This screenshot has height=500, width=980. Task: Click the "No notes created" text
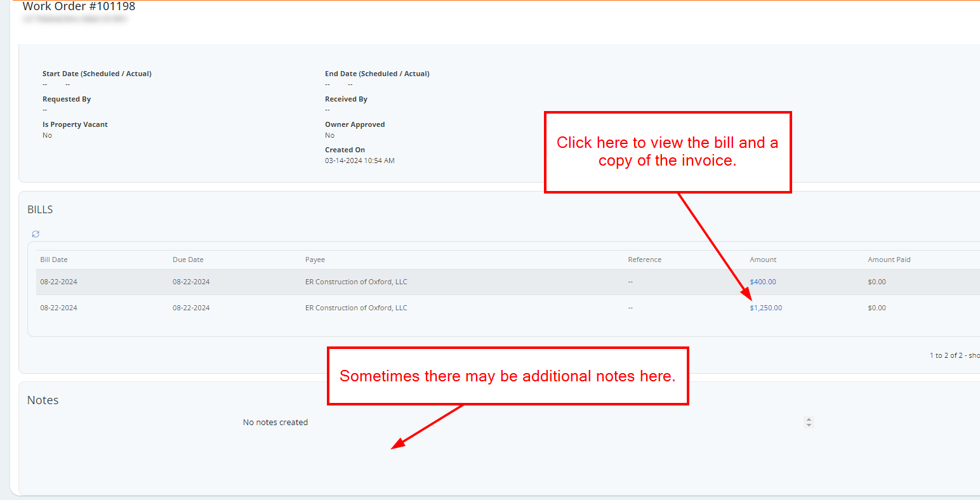[x=275, y=423]
